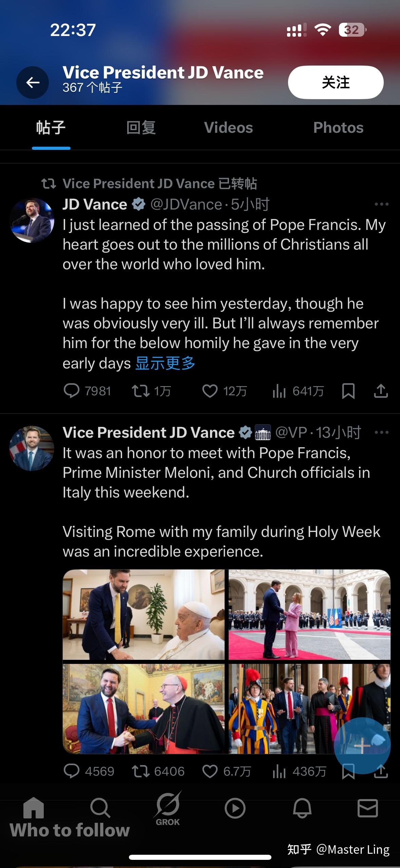Like the Pope Francis passing post

(x=210, y=391)
